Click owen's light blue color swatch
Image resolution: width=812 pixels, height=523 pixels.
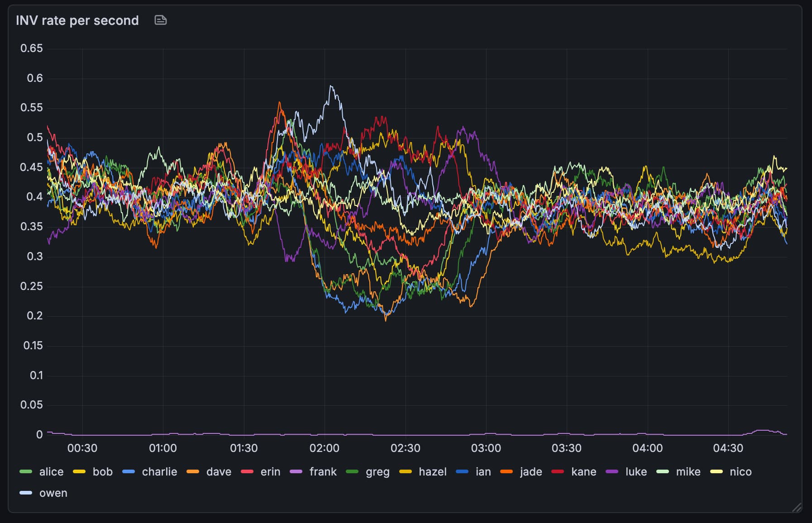(26, 493)
